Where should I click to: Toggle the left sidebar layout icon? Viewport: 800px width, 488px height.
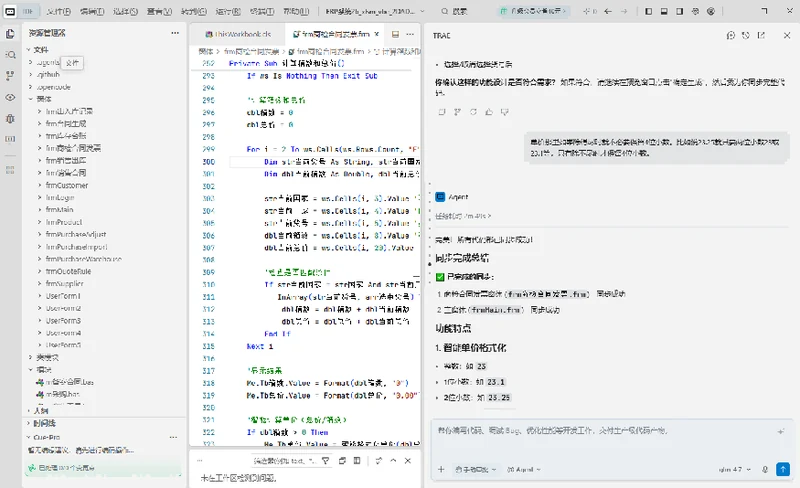648,11
